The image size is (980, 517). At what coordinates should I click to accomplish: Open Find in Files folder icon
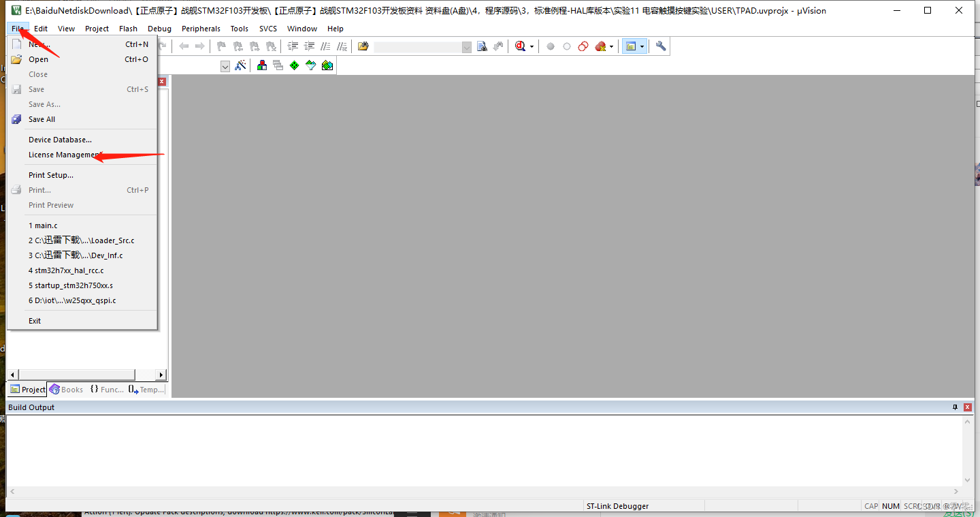(363, 46)
